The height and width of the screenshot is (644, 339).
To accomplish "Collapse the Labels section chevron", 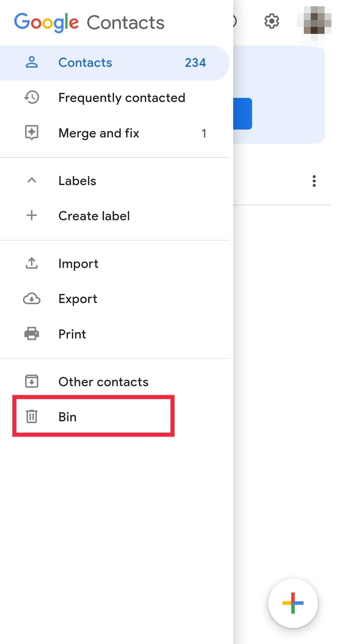I will (x=32, y=180).
